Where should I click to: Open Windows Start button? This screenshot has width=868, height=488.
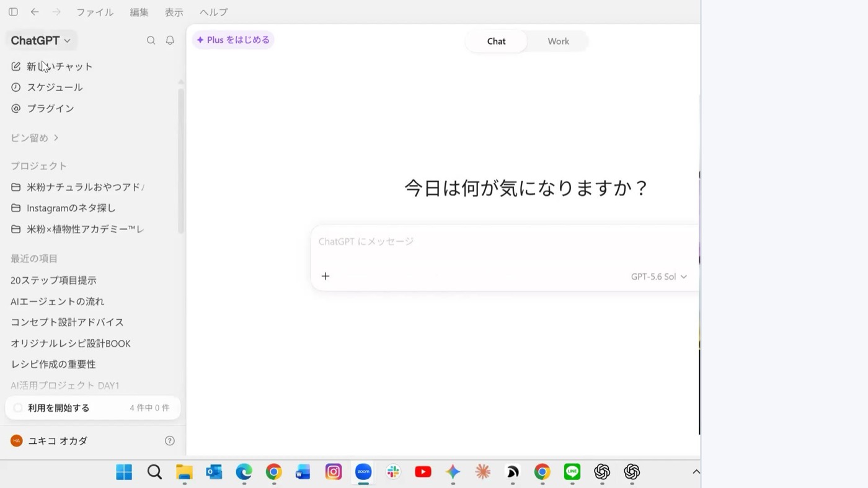(x=124, y=472)
